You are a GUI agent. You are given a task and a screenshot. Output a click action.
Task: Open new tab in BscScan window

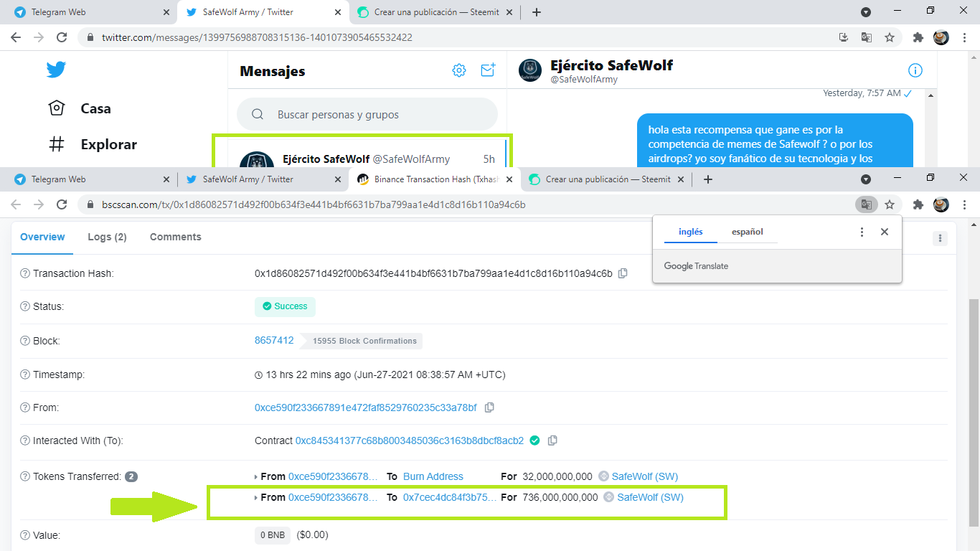708,179
